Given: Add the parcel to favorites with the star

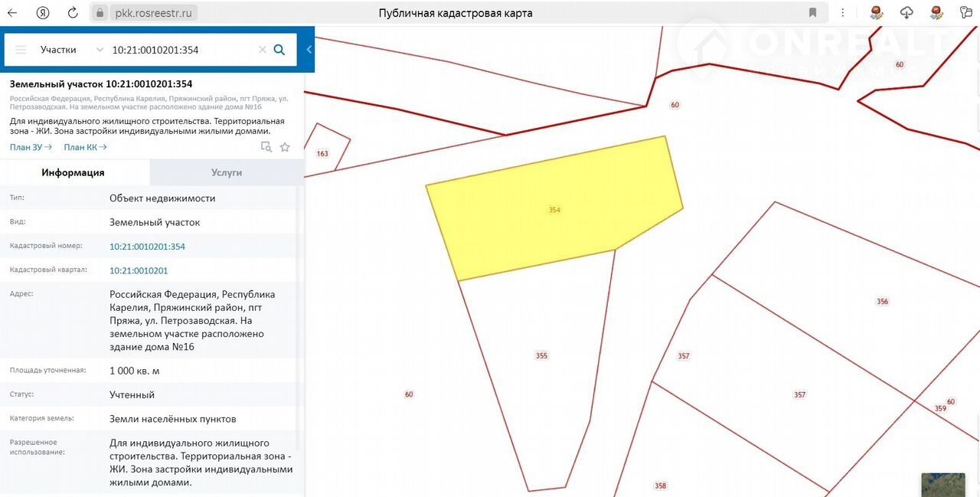Looking at the screenshot, I should pos(285,147).
